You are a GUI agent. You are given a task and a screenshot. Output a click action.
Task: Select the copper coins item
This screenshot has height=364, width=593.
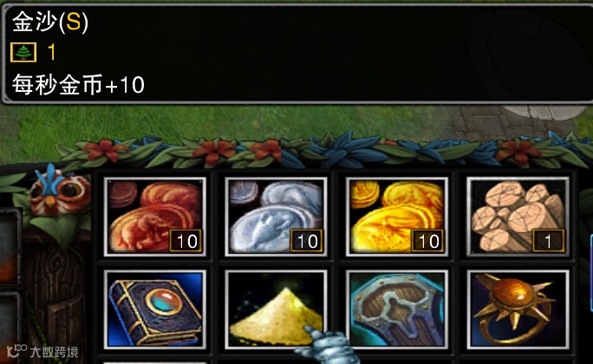tap(155, 217)
